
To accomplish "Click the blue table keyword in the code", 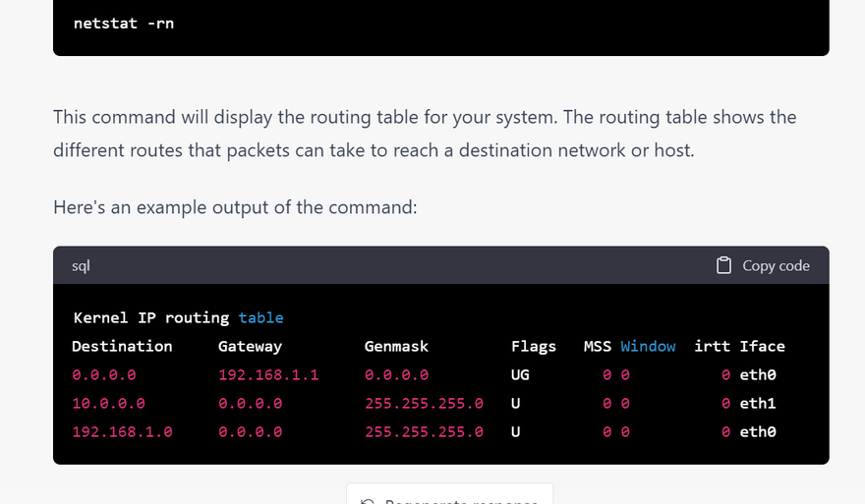I will coord(260,317).
